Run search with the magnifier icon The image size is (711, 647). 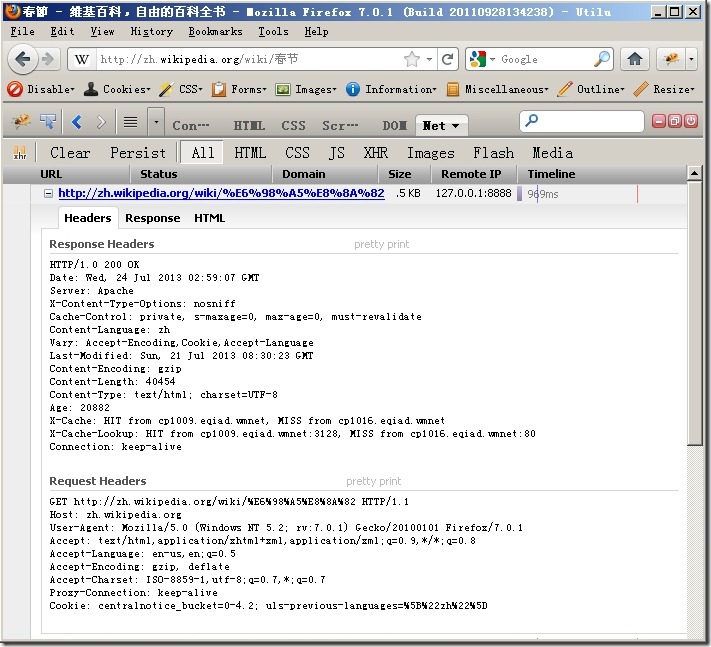(602, 59)
